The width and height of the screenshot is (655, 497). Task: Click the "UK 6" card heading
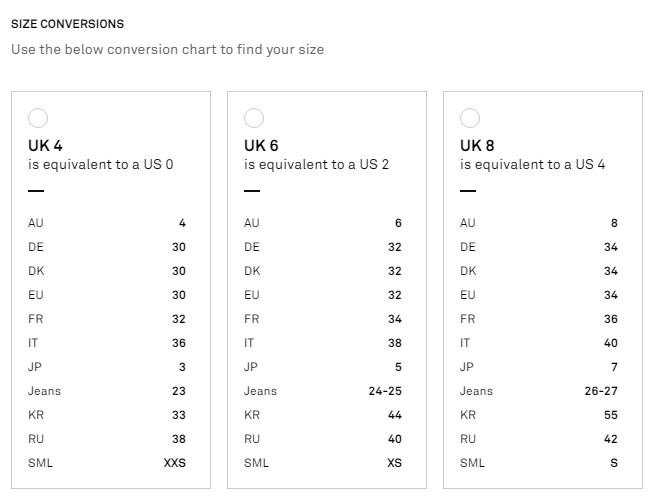click(261, 146)
